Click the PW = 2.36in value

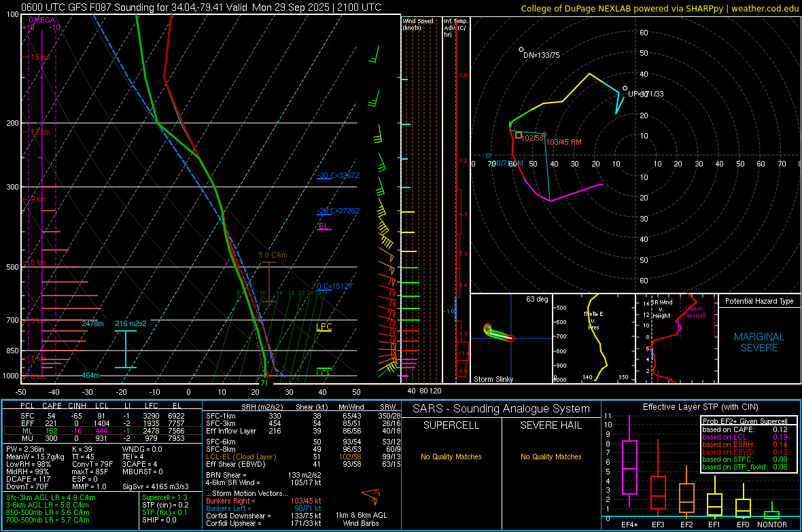[27, 449]
